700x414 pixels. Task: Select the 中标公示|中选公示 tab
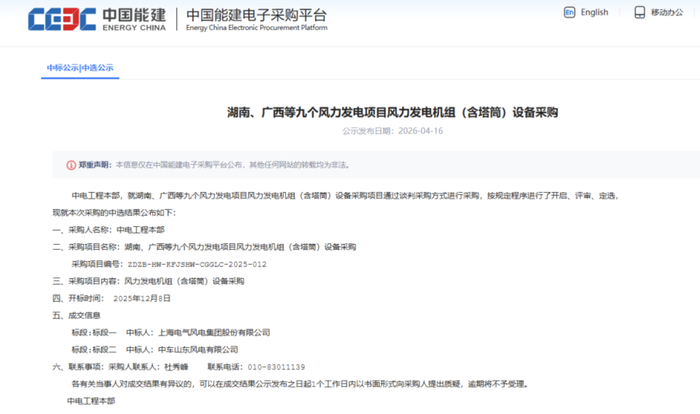pos(80,68)
